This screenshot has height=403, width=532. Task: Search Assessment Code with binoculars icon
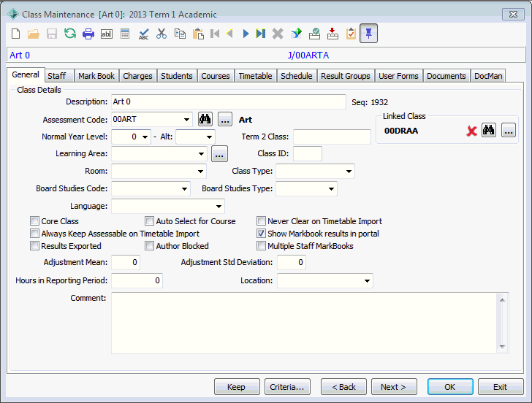205,119
